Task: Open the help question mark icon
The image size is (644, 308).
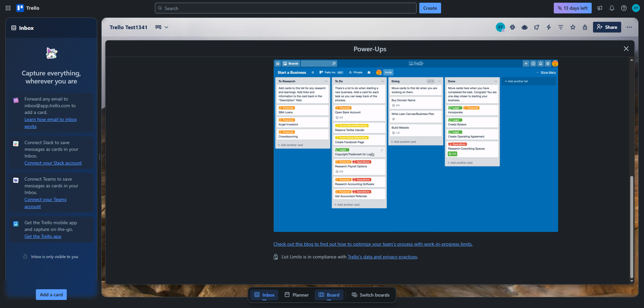Action: [x=624, y=8]
